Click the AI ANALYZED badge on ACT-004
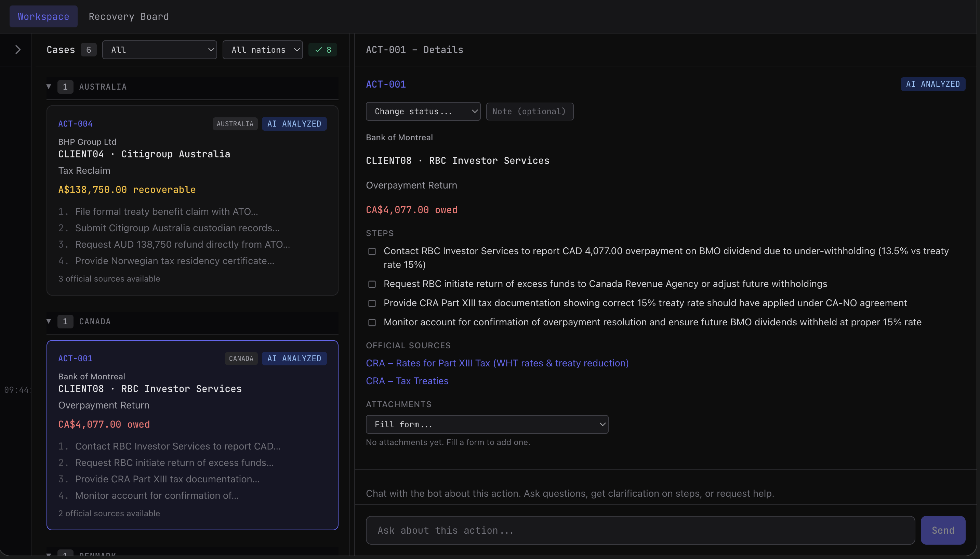The image size is (980, 559). (x=294, y=123)
